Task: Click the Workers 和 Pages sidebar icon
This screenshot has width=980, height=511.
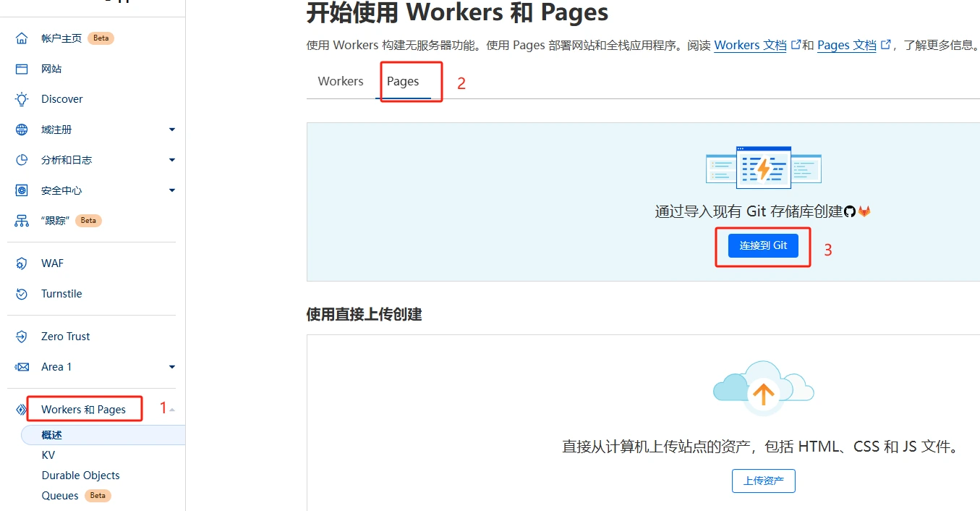Action: (22, 410)
